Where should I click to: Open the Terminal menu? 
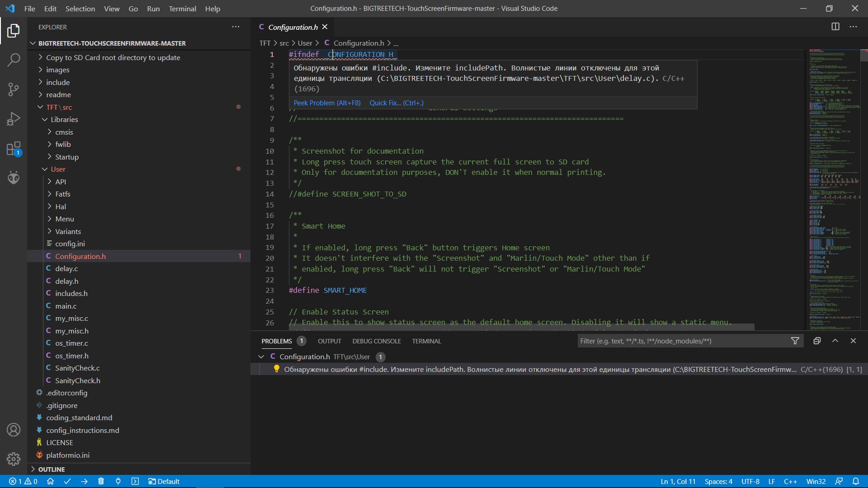point(182,9)
